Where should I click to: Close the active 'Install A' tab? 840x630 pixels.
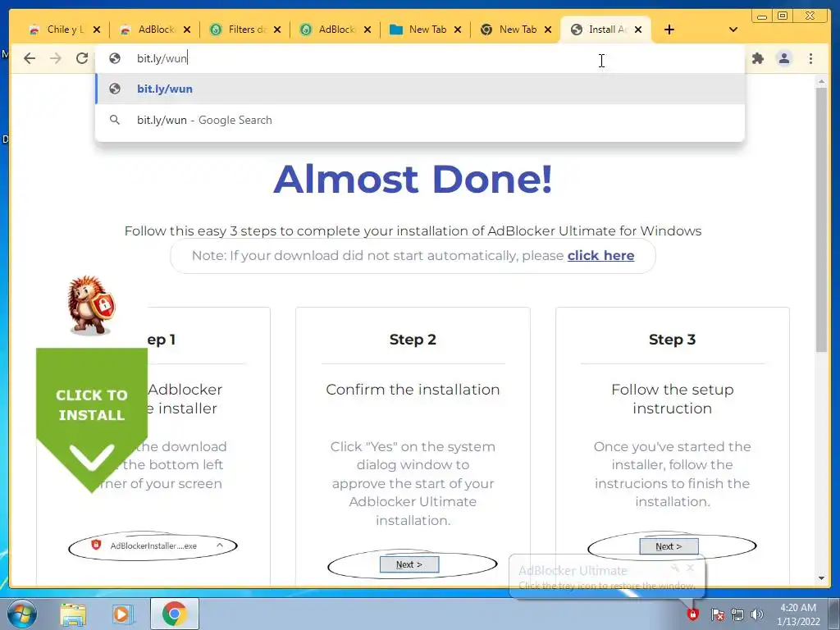coord(638,30)
